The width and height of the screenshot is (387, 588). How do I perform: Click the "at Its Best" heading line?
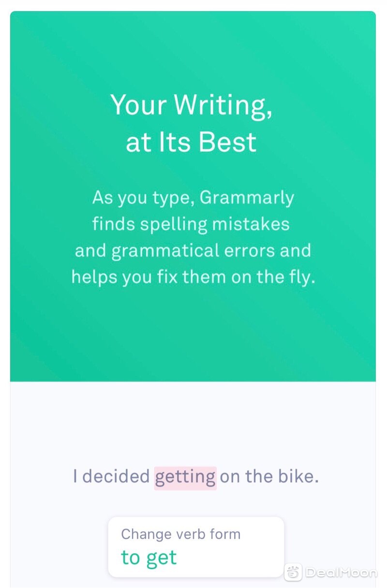(x=192, y=142)
